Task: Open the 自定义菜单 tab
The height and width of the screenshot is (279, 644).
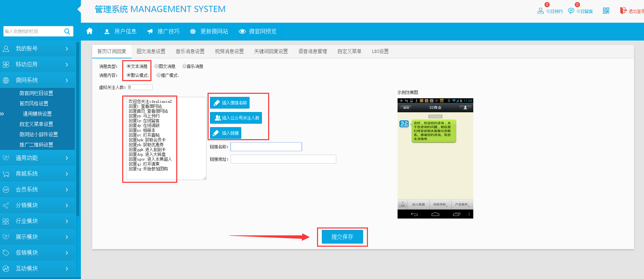Action: 349,52
